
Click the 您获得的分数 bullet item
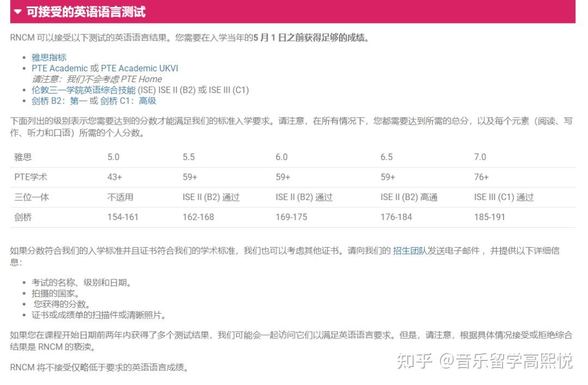click(62, 304)
